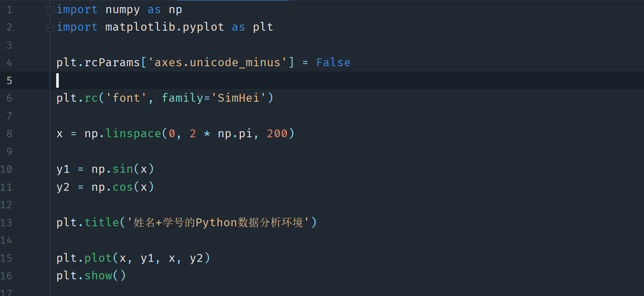Click the Chinese title string on line 13
Viewport: 644px width, 296px height.
[x=218, y=223]
